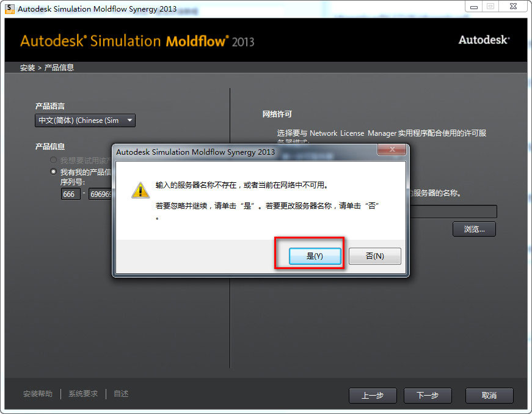
Task: Click the serial number field starting with 696969
Action: point(100,194)
